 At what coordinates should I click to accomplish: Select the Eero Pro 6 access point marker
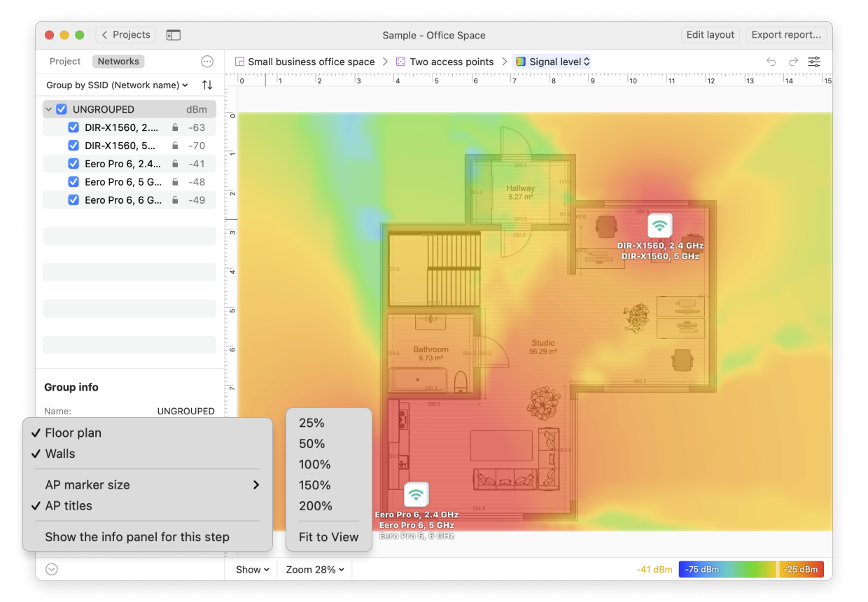tap(416, 495)
